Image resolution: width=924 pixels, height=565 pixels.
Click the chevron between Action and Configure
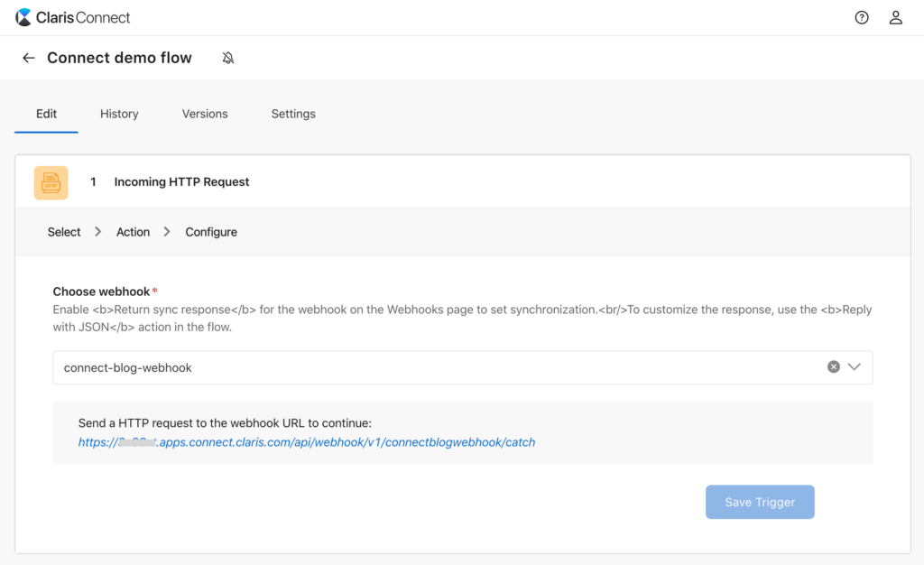pyautogui.click(x=167, y=232)
